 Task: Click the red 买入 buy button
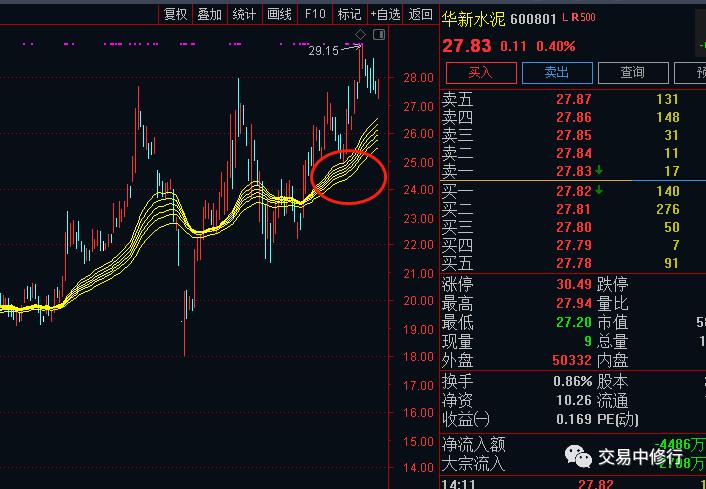481,72
